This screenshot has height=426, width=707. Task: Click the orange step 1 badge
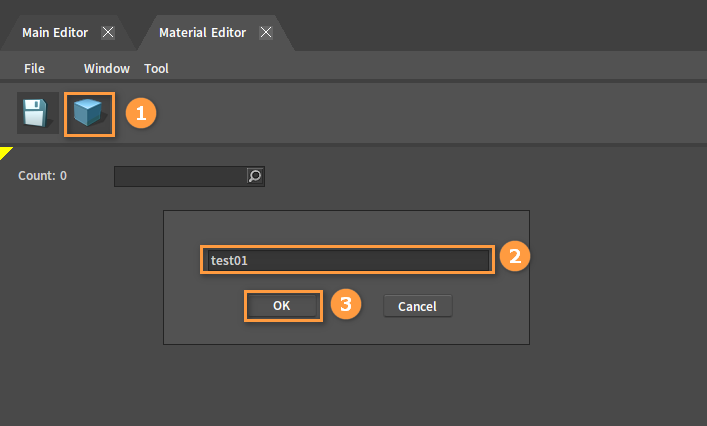pyautogui.click(x=141, y=113)
